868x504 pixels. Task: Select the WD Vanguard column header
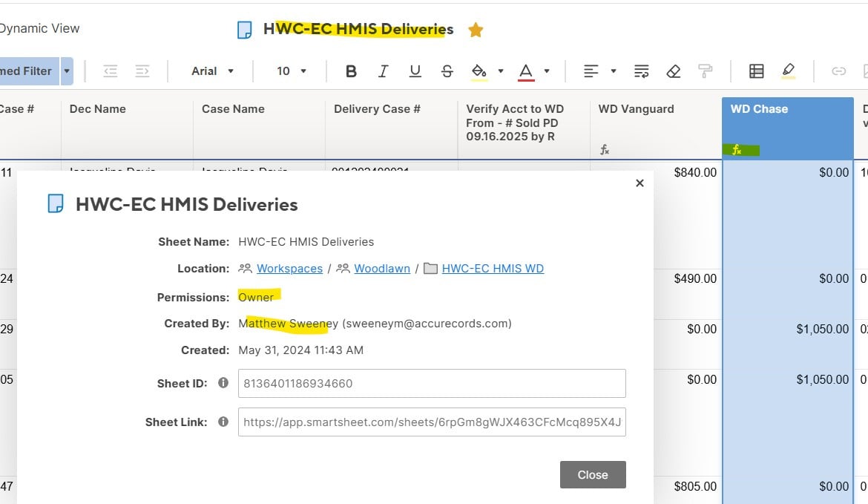[x=655, y=128]
